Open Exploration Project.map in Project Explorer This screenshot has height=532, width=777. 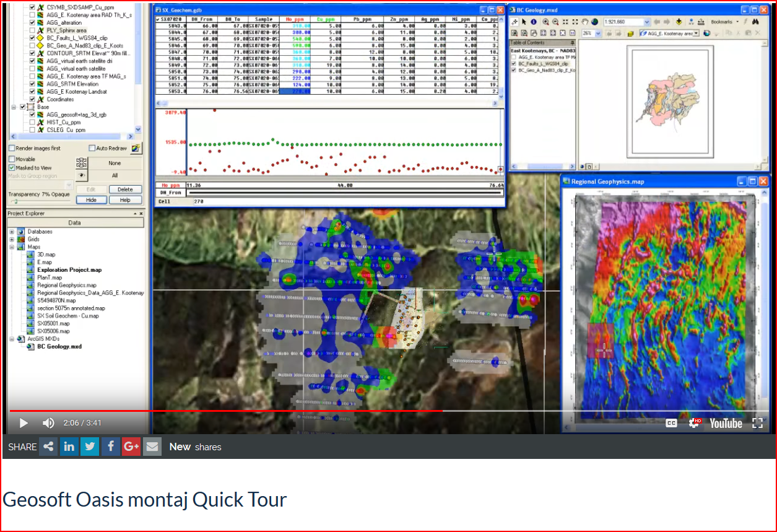pyautogui.click(x=69, y=270)
